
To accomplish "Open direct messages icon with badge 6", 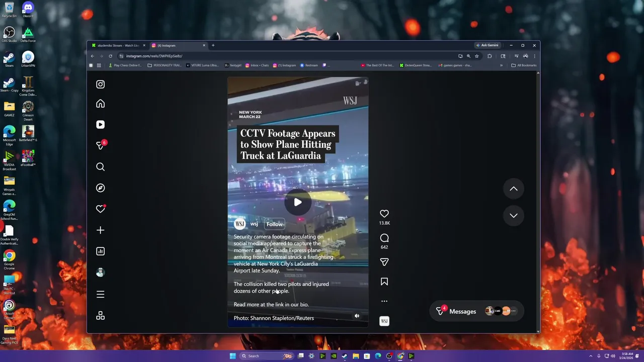I will click(x=101, y=145).
